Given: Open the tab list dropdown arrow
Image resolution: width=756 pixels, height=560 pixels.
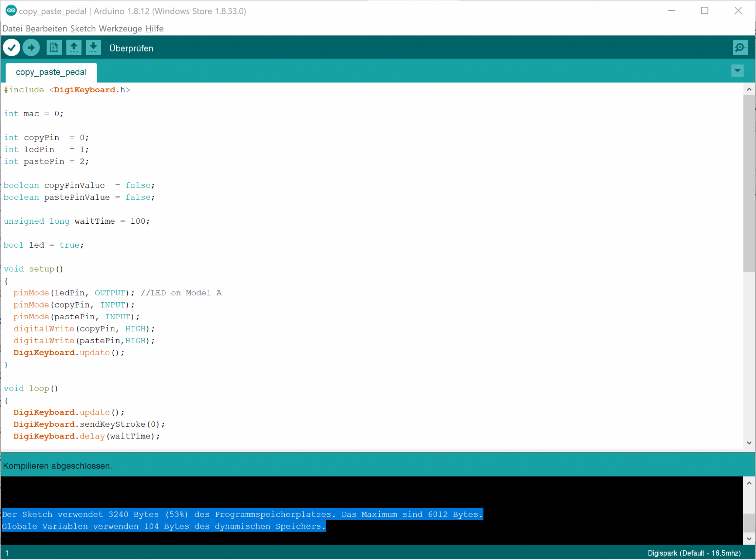Looking at the screenshot, I should (737, 71).
